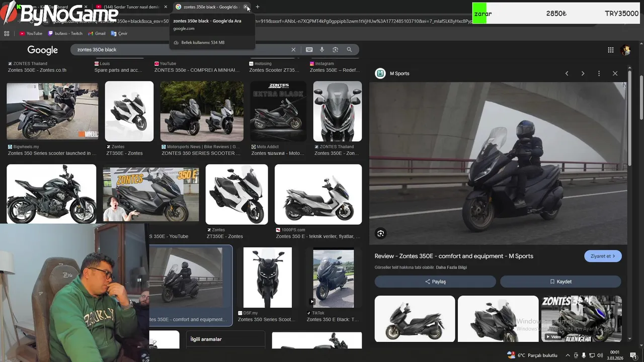
Task: Open the Moto Addict Extra Black thumbnail
Action: pos(278,111)
